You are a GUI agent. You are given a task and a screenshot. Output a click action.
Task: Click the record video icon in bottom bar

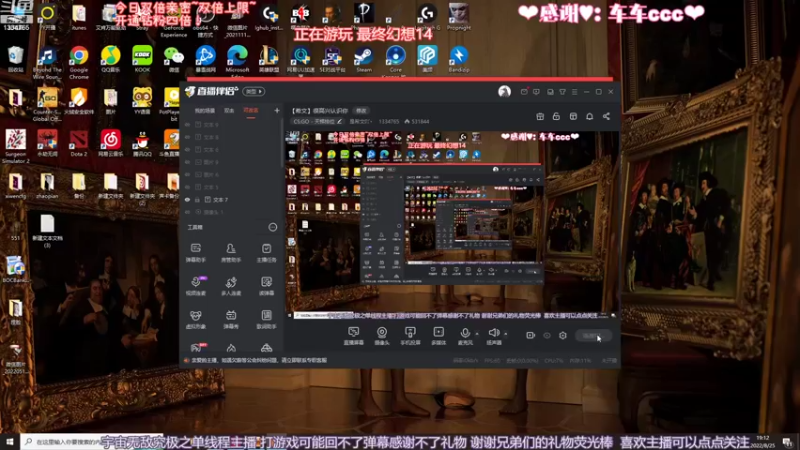tap(531, 335)
